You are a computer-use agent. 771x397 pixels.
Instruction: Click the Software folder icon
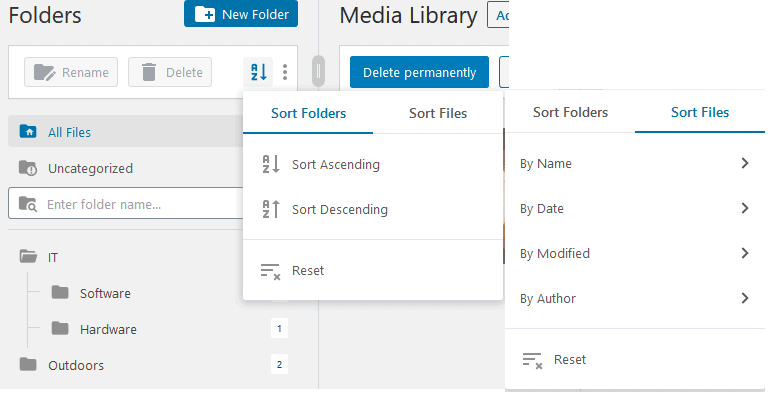[x=60, y=292]
